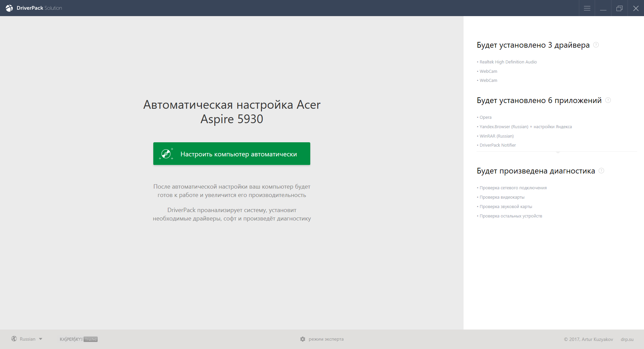Restore down the window
The width and height of the screenshot is (644, 349).
pos(619,8)
